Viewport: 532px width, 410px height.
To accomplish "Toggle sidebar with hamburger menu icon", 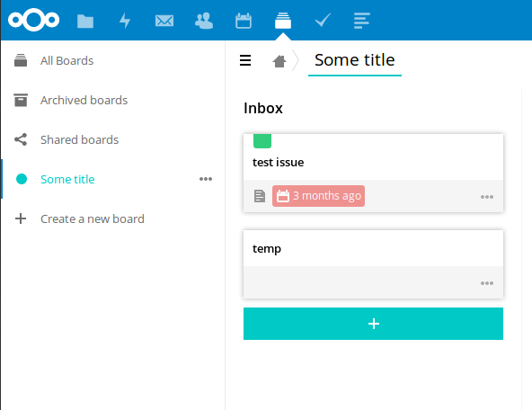I will pos(245,60).
